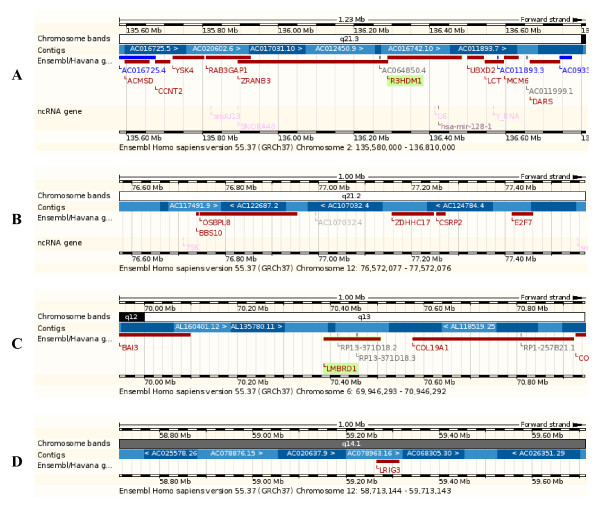Click the AC078963.16 contig block
Viewport: 600px width, 510px height.
(374, 454)
